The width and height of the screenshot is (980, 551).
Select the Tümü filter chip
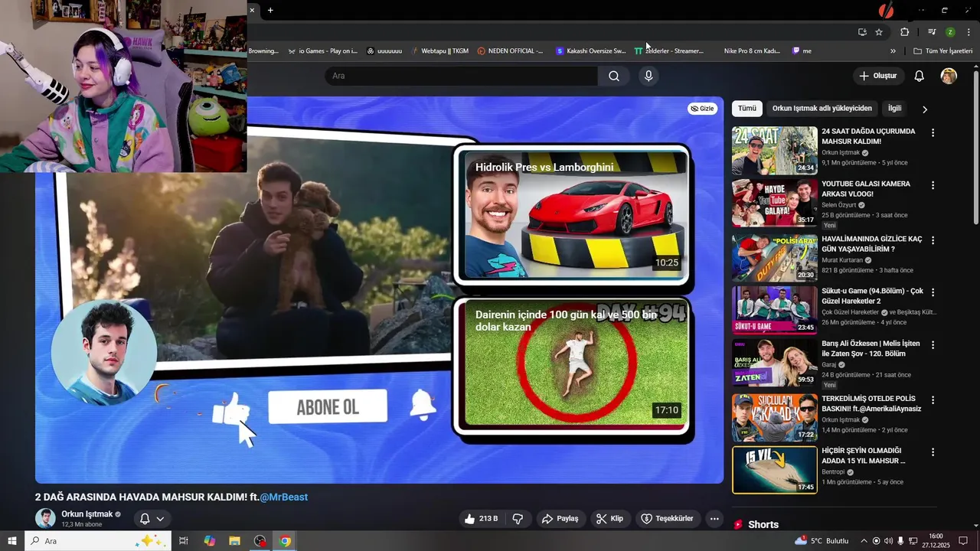point(747,109)
